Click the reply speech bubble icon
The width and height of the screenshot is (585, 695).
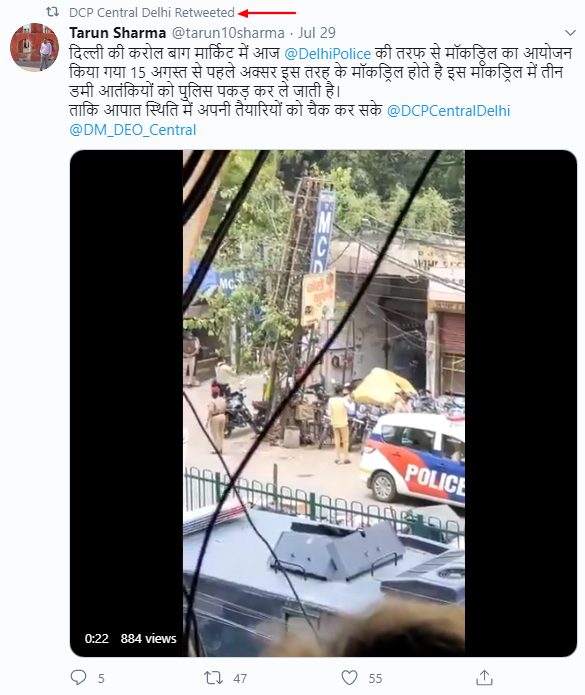(x=78, y=677)
